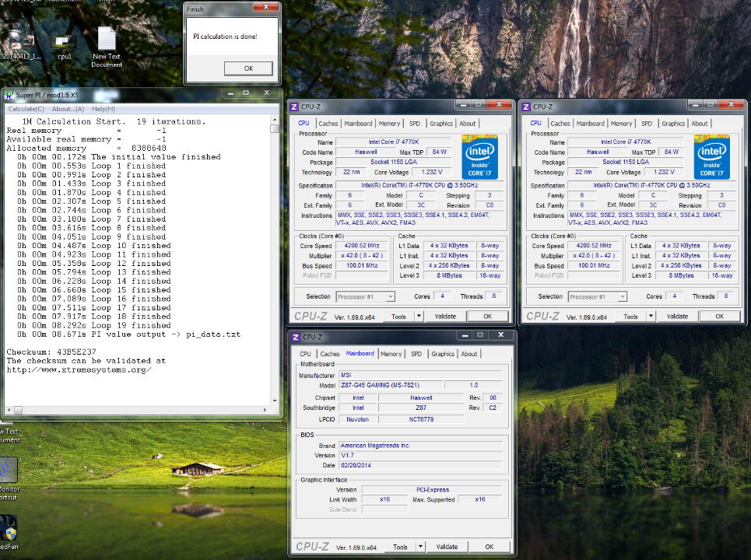Open Help menu in Super PI

pos(104,109)
